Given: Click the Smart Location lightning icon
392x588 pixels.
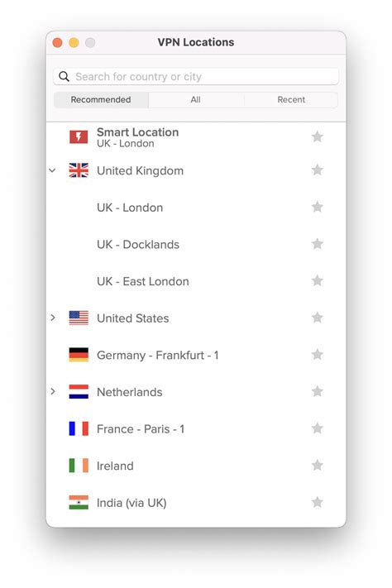Looking at the screenshot, I should [x=79, y=137].
